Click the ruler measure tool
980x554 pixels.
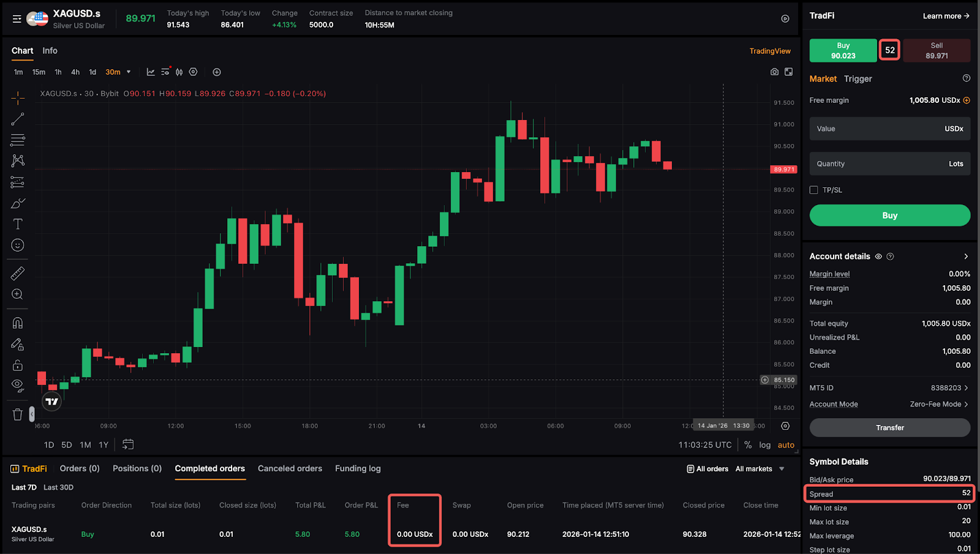18,274
